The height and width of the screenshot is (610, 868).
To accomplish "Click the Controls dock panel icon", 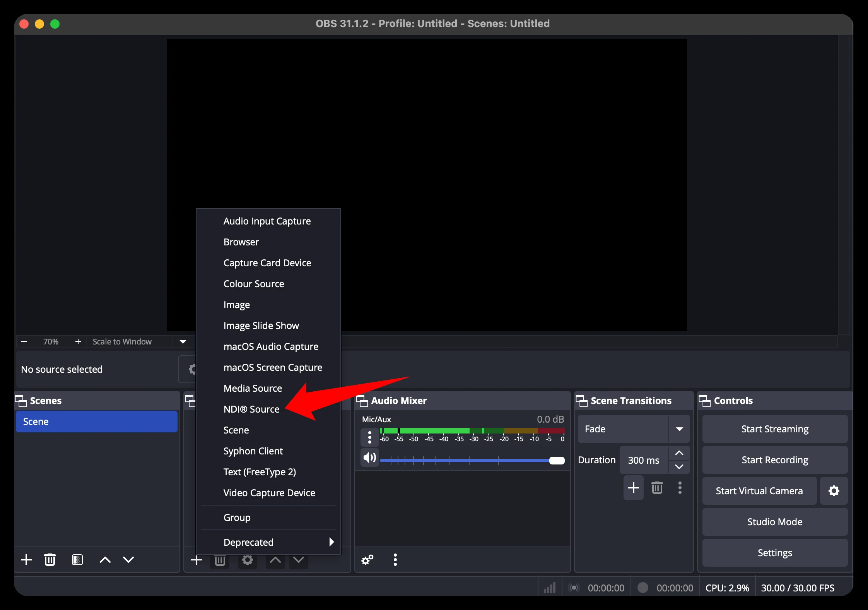I will pos(705,401).
